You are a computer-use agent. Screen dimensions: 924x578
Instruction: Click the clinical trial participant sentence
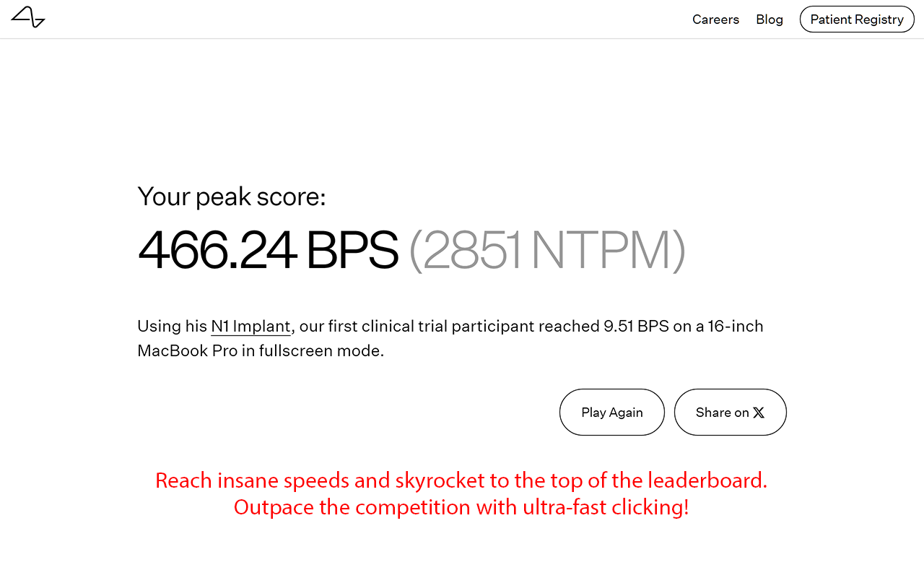tap(450, 338)
